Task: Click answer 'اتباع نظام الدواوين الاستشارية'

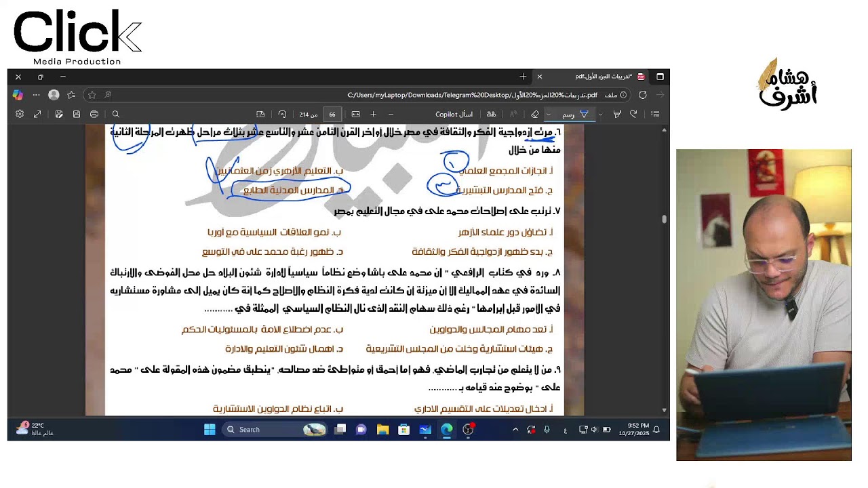Action: click(272, 409)
